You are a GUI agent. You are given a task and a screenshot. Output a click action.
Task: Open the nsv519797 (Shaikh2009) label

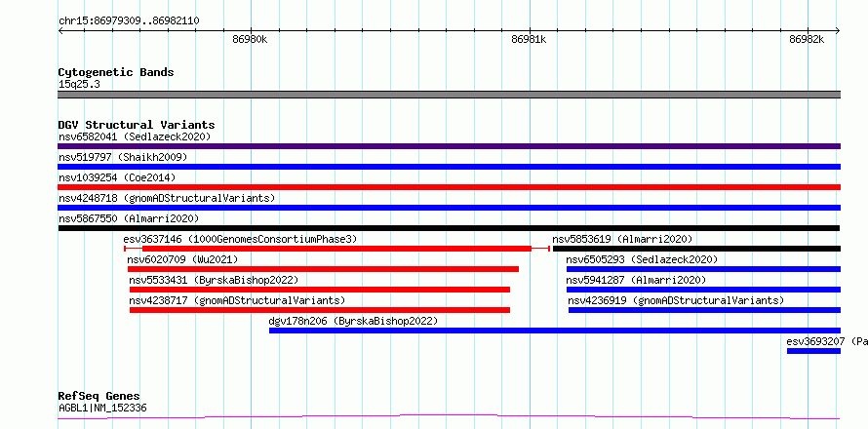tap(123, 157)
